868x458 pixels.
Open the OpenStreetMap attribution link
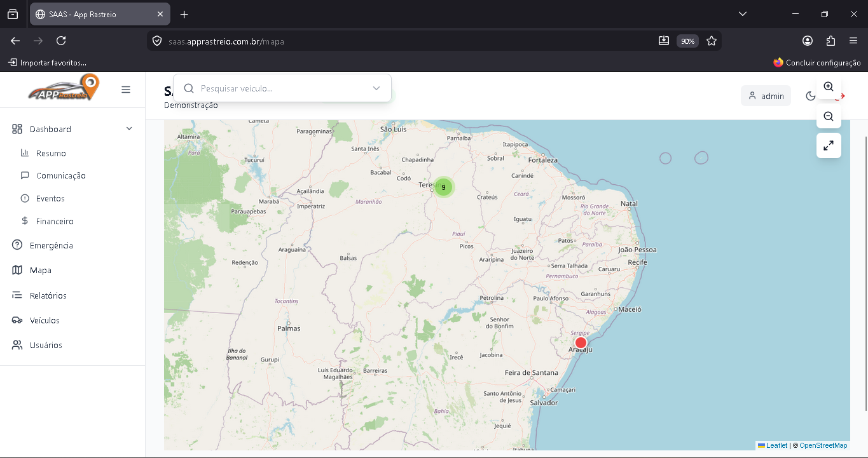pyautogui.click(x=823, y=446)
